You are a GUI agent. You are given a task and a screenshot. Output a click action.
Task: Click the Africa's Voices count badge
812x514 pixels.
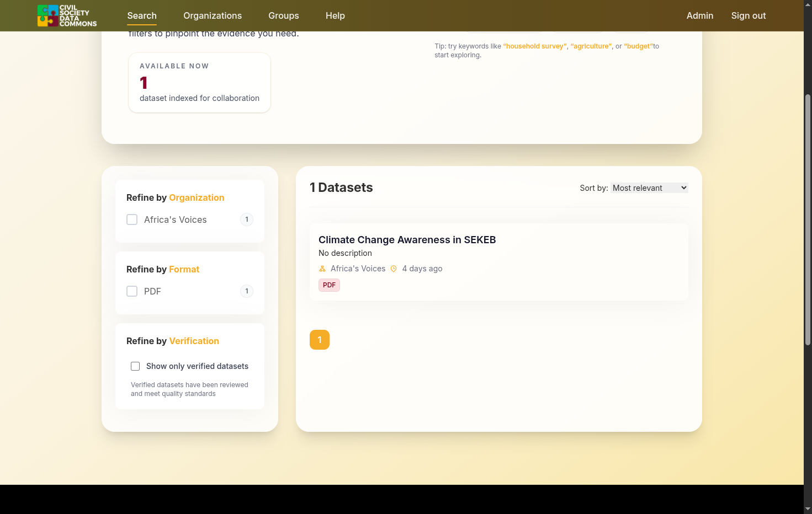pyautogui.click(x=247, y=219)
